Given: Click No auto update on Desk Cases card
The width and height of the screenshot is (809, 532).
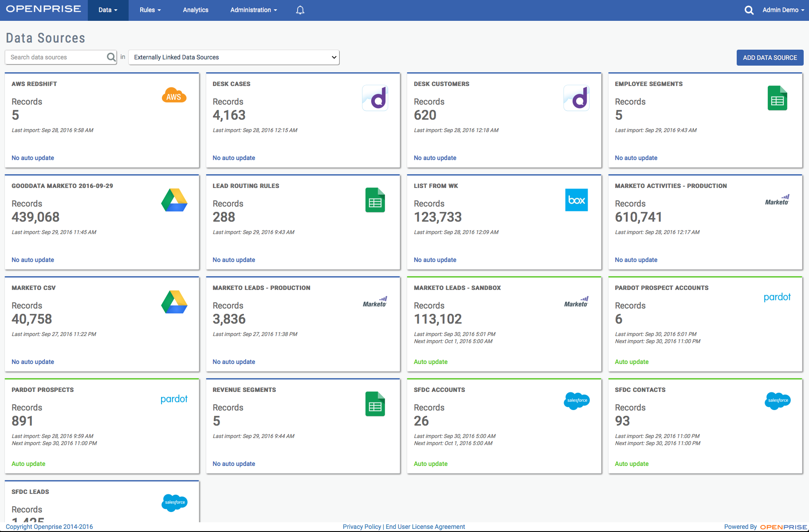Looking at the screenshot, I should pos(234,158).
